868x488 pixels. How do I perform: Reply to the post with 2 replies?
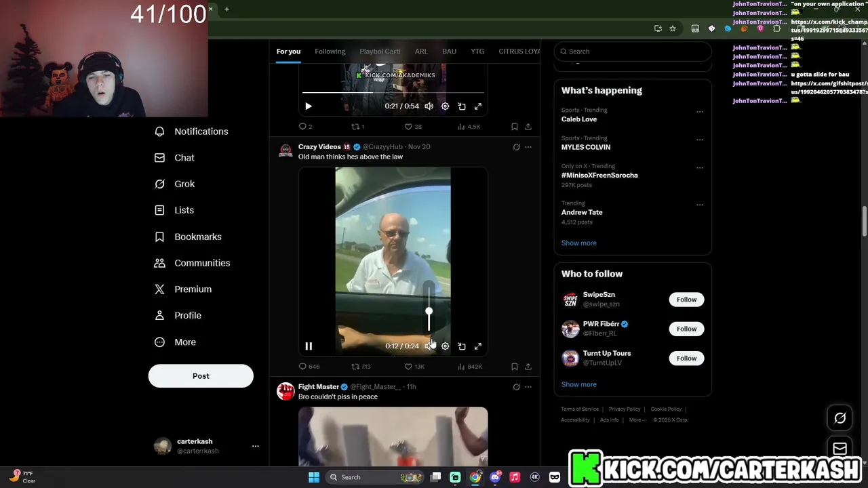click(x=305, y=127)
